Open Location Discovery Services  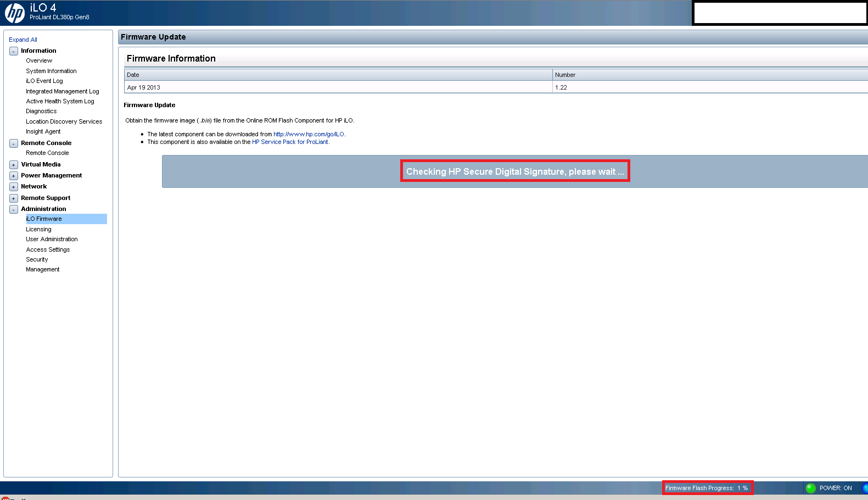(x=64, y=121)
